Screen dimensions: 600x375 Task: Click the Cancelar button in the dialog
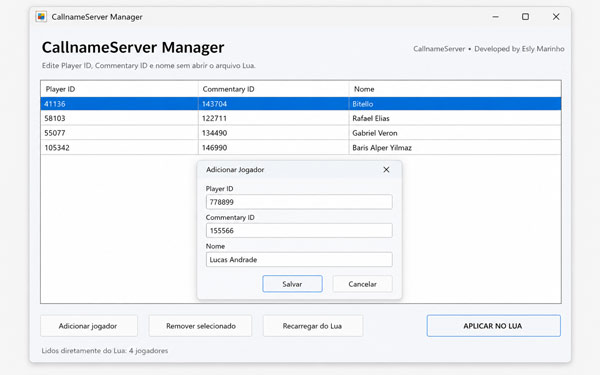[x=362, y=284]
